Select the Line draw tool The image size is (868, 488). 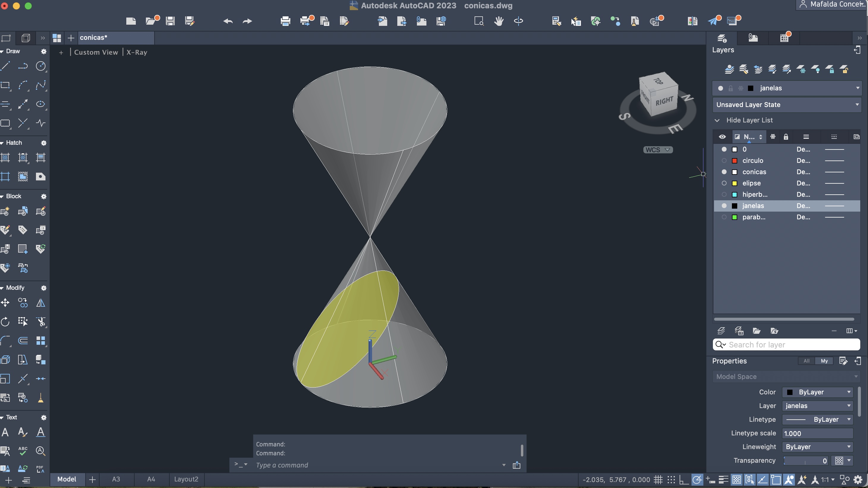click(x=5, y=66)
